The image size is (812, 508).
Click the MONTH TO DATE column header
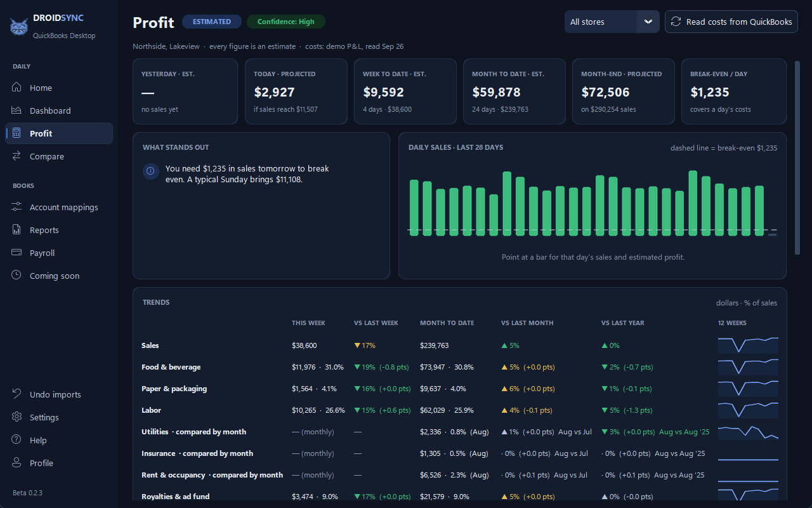tap(447, 323)
